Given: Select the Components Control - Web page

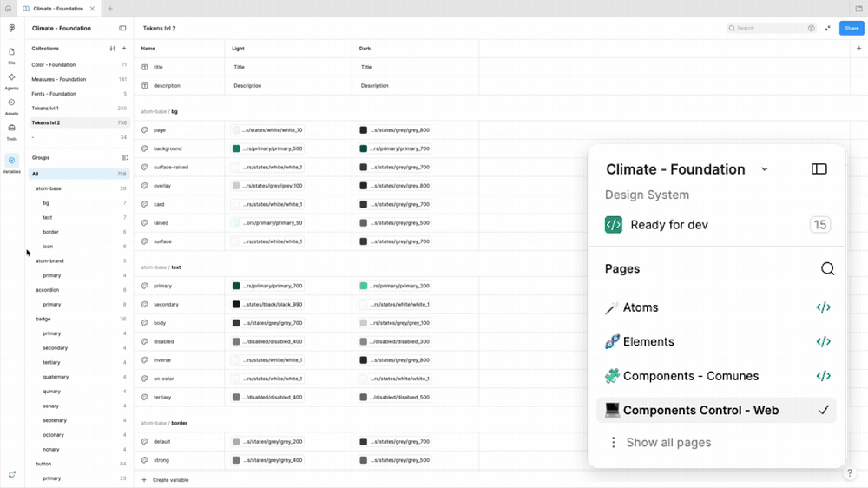Looking at the screenshot, I should click(x=716, y=411).
